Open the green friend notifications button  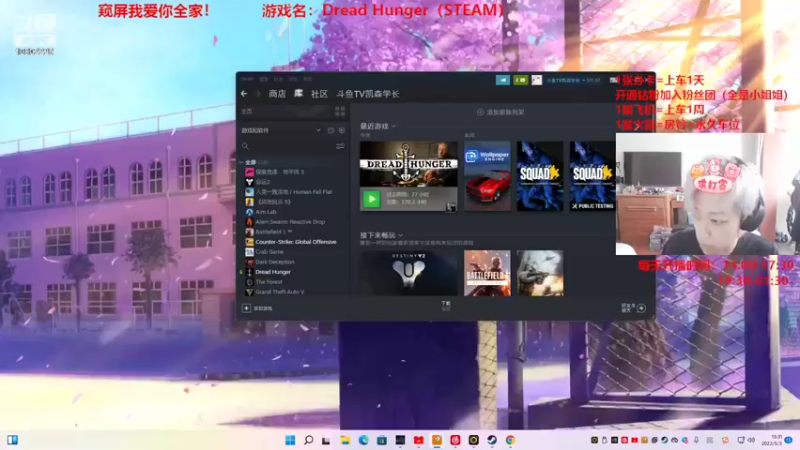(x=520, y=80)
